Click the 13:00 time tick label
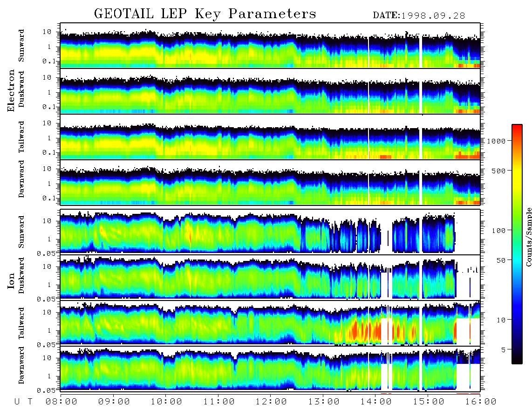 pos(324,402)
